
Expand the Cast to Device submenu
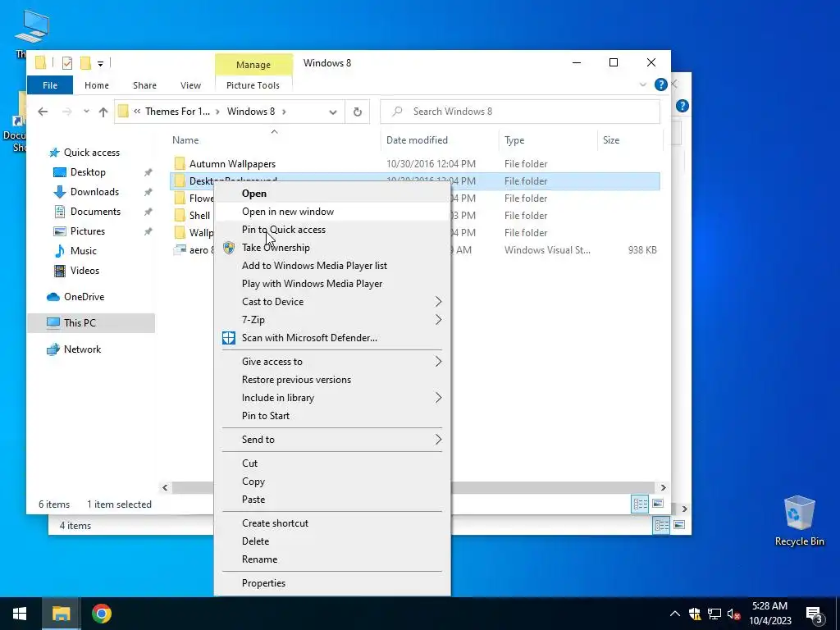pos(332,302)
